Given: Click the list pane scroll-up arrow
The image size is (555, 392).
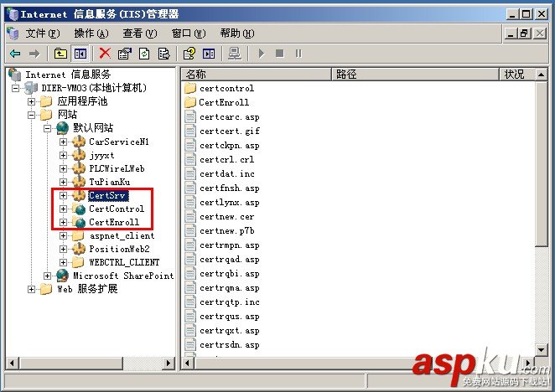Looking at the screenshot, I should click(x=542, y=75).
